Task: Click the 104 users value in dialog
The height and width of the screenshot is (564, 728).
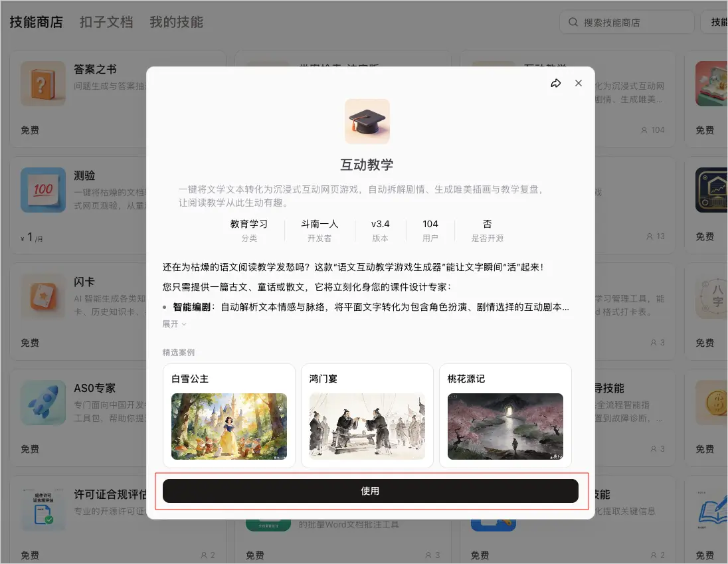Action: 430,224
